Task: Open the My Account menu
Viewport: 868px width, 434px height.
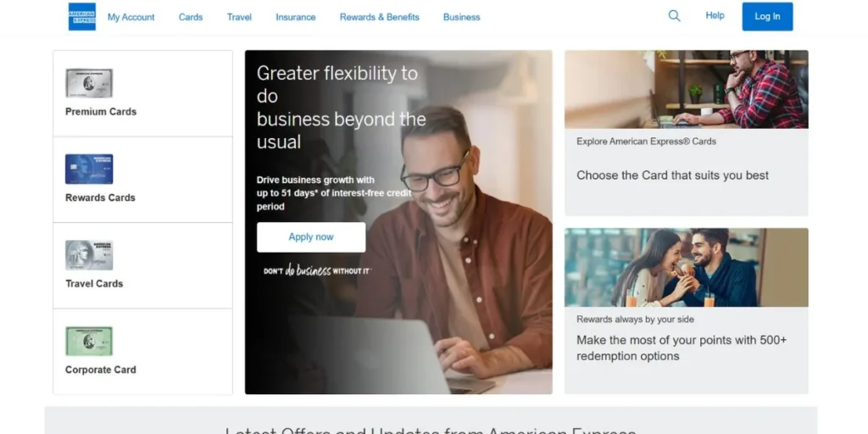Action: 131,17
